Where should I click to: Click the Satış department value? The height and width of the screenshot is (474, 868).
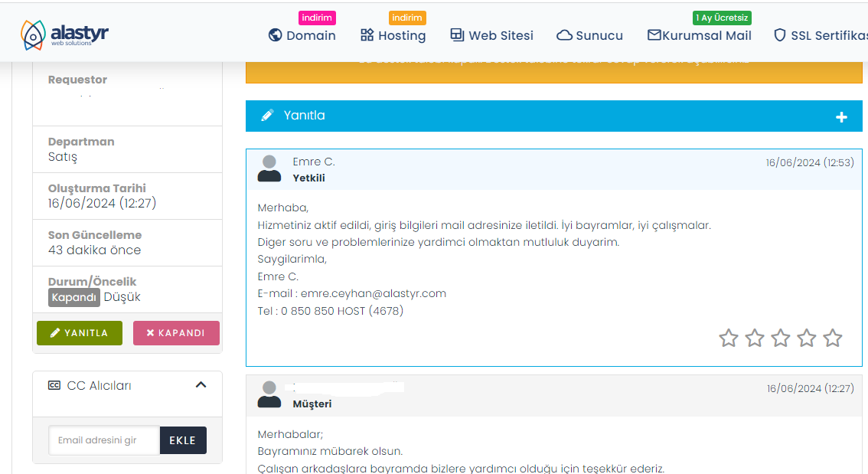coord(63,157)
